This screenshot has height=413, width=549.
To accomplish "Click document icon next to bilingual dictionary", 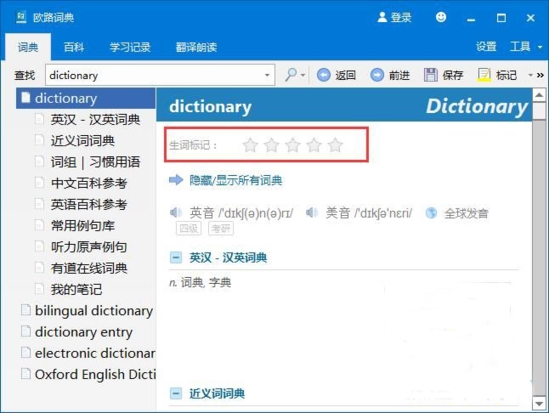I will pos(26,310).
